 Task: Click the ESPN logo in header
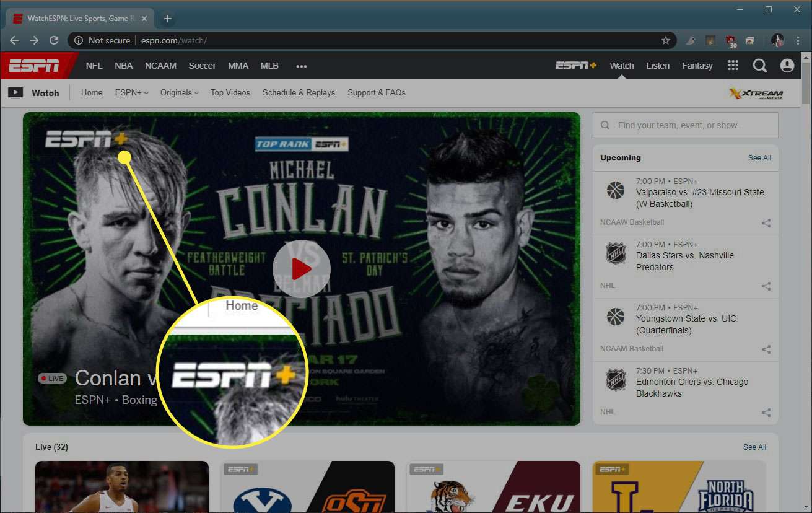pos(34,66)
